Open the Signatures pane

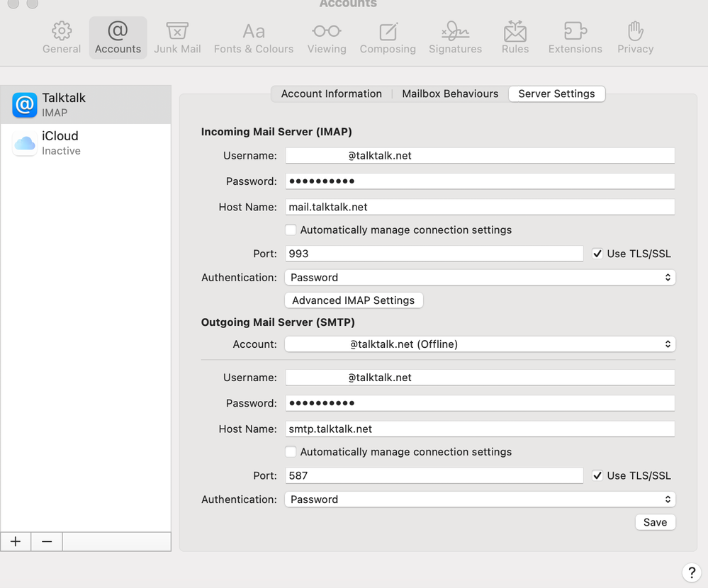(x=455, y=37)
